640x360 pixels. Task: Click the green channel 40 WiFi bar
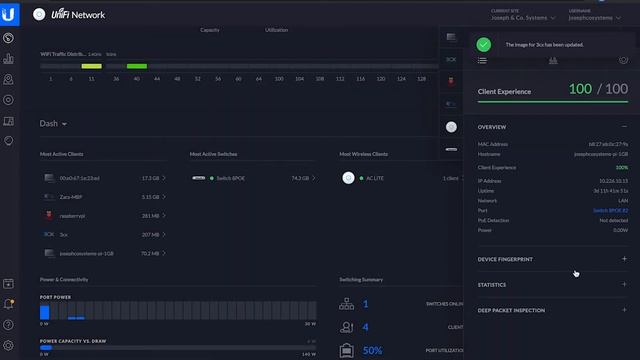(x=137, y=66)
